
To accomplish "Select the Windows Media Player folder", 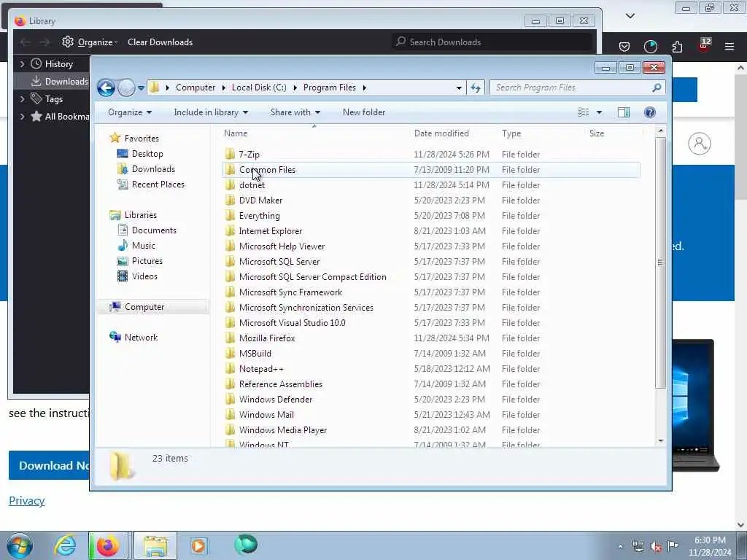I will [283, 430].
